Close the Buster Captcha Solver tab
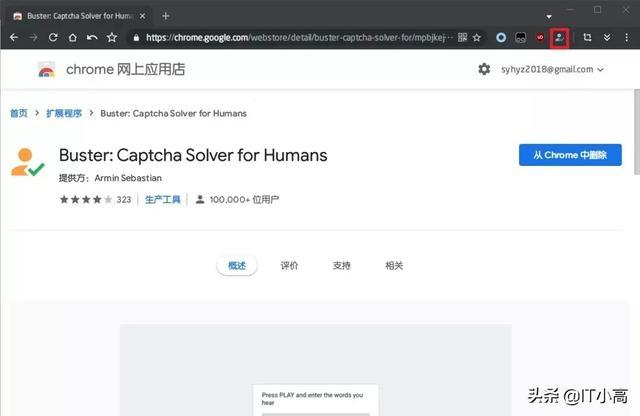Viewport: 640px width, 416px height. tap(142, 16)
